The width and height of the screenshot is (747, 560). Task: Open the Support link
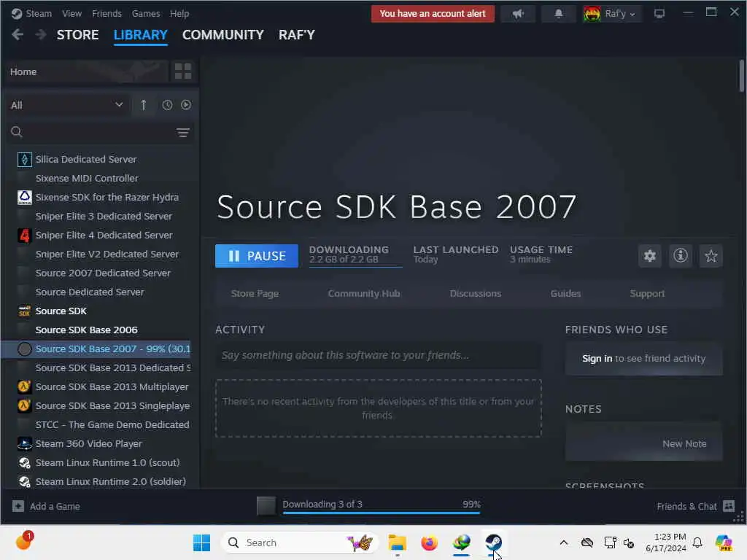[647, 293]
